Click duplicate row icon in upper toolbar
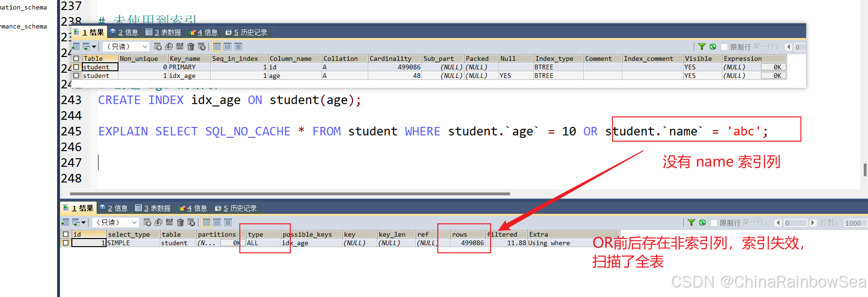The image size is (868, 297). pyautogui.click(x=169, y=47)
